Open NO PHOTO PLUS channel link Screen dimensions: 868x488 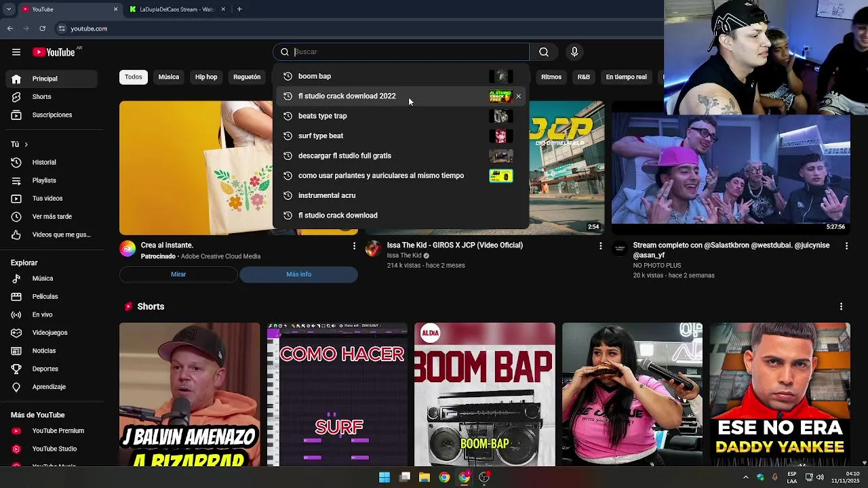(x=657, y=266)
